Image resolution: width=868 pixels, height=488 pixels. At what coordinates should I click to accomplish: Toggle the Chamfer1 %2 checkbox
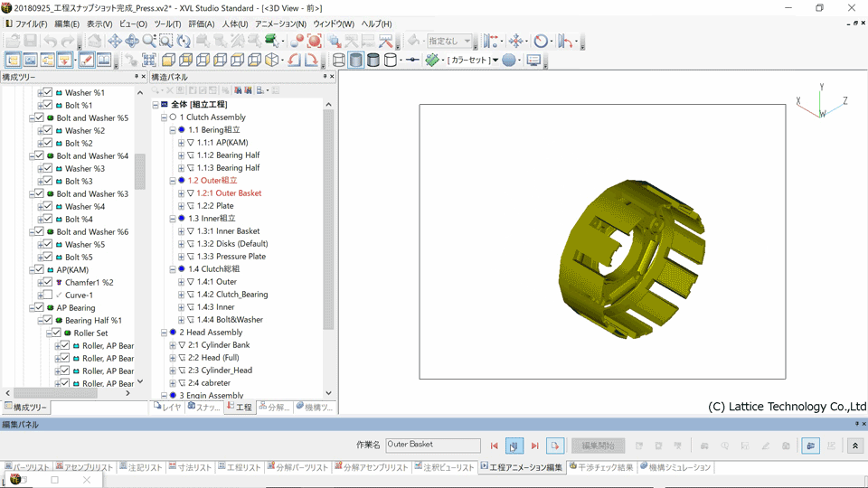click(48, 282)
